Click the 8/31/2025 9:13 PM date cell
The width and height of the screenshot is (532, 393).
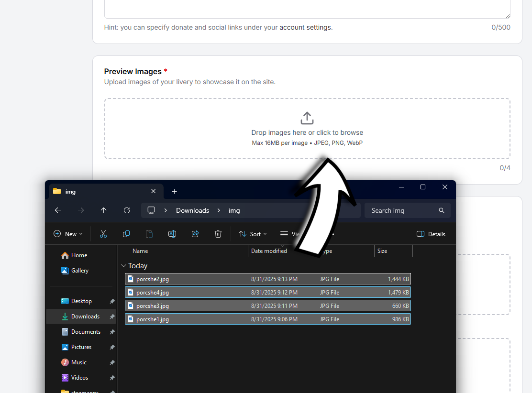274,279
